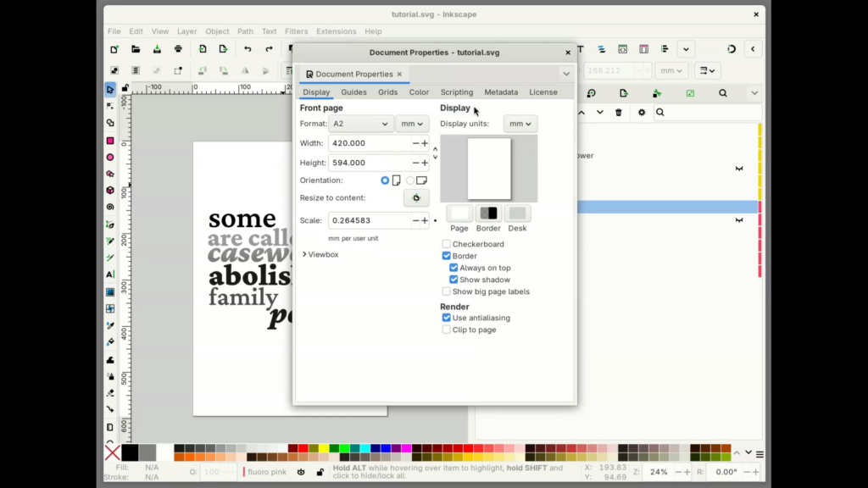Screen dimensions: 868x488
Task: Open the Filters menu
Action: tap(296, 31)
